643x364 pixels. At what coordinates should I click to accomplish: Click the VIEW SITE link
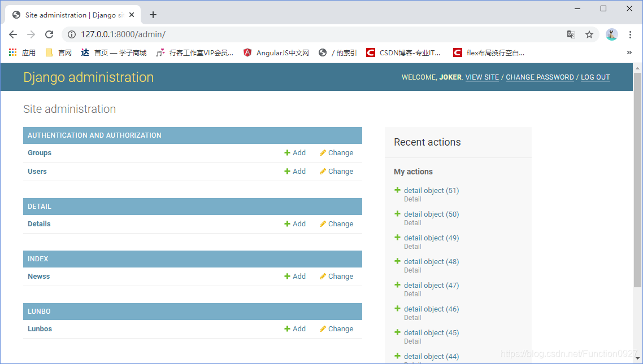point(483,77)
